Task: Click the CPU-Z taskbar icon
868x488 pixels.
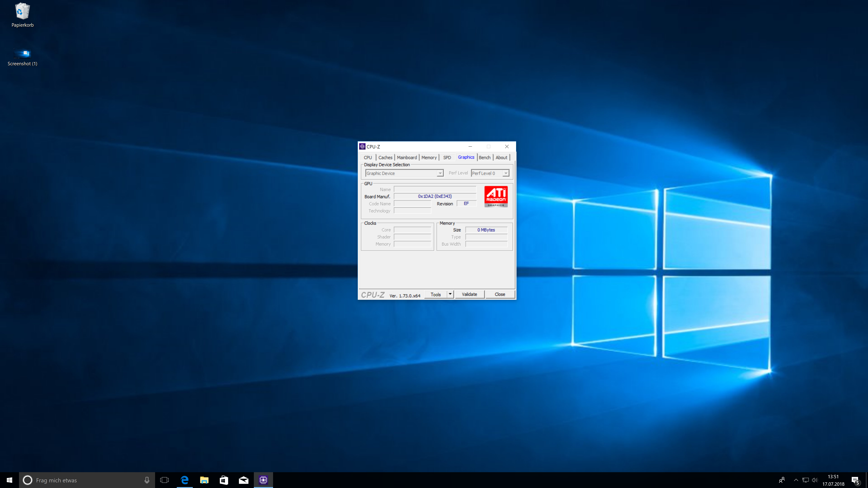Action: tap(263, 480)
